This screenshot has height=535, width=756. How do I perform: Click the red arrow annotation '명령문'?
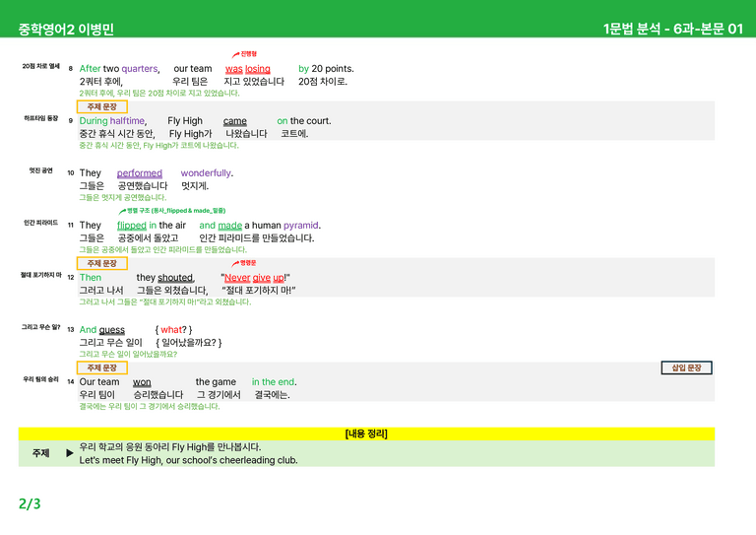244,263
